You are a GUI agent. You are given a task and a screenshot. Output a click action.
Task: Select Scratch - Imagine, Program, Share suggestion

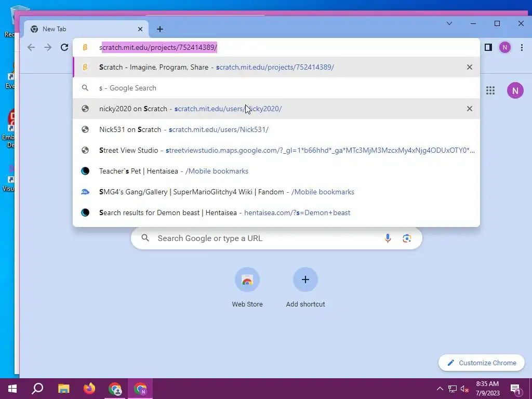tap(276, 67)
